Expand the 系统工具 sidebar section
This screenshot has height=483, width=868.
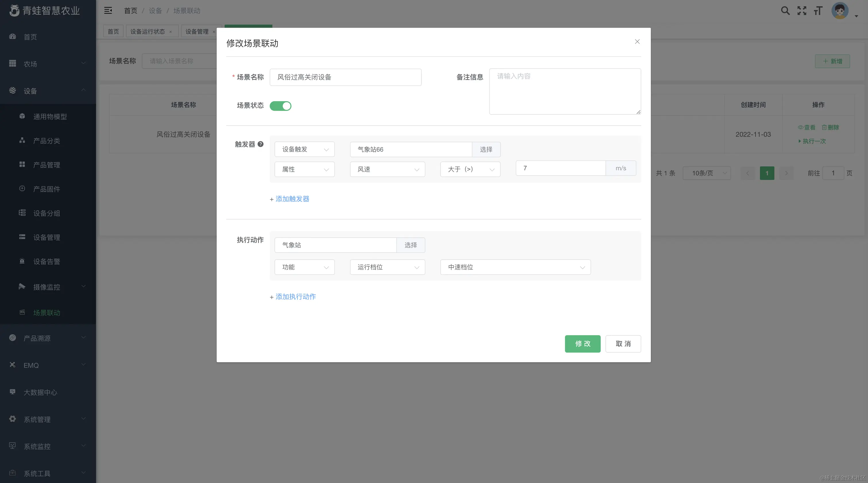click(37, 473)
